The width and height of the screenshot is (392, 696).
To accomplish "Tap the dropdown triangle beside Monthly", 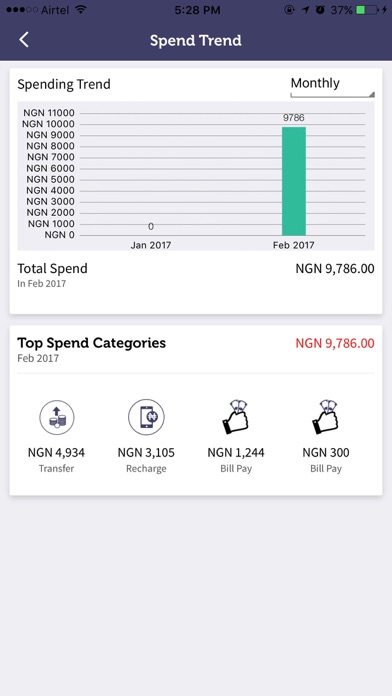I will [372, 94].
